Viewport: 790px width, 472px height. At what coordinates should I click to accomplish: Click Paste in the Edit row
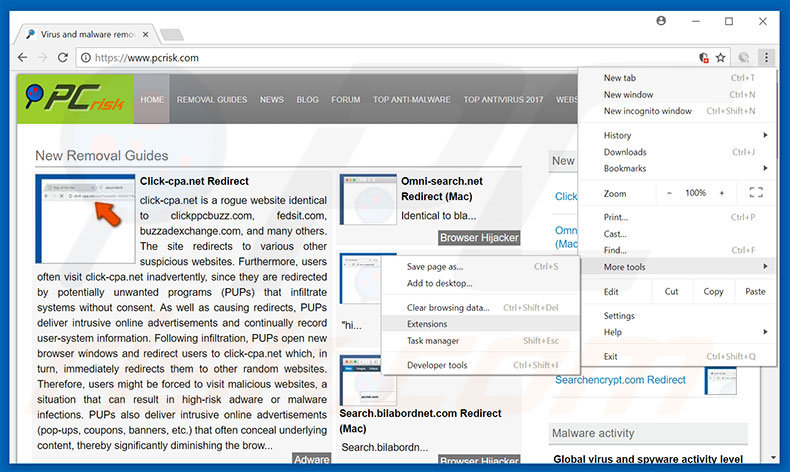tap(755, 291)
